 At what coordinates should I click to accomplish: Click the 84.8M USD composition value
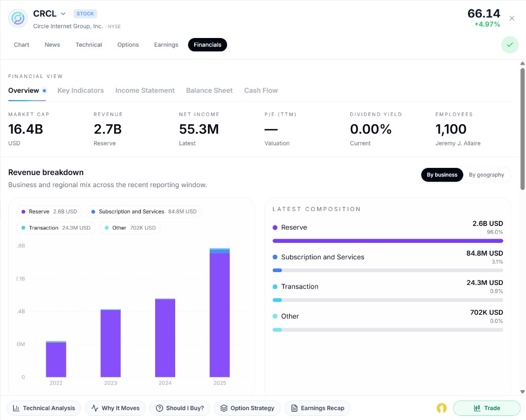(484, 253)
